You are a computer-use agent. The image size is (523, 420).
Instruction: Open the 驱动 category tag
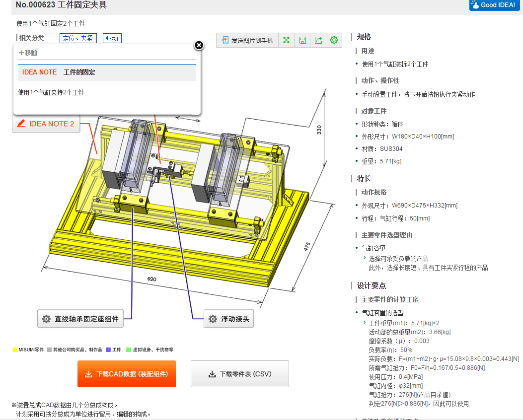[x=112, y=38]
